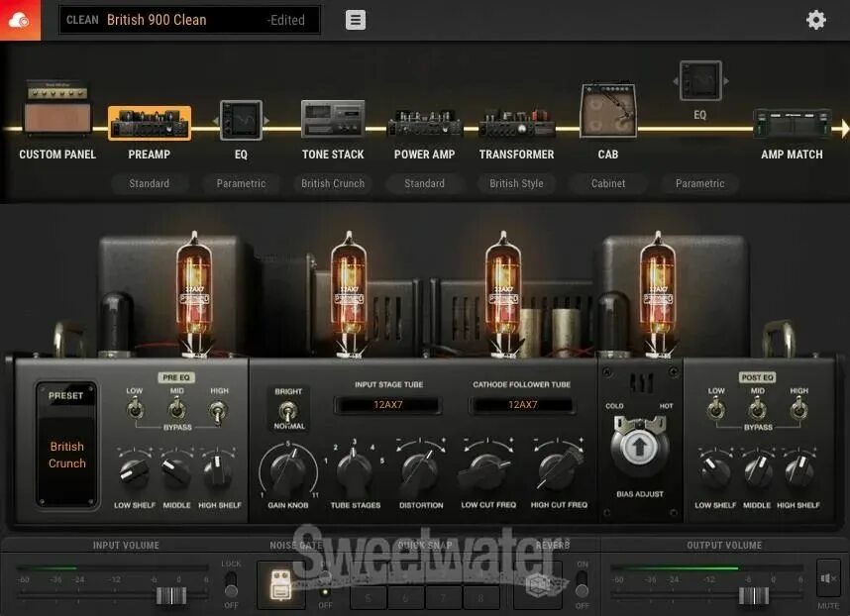
Task: Click the right arrow beside first EQ
Action: tap(266, 120)
